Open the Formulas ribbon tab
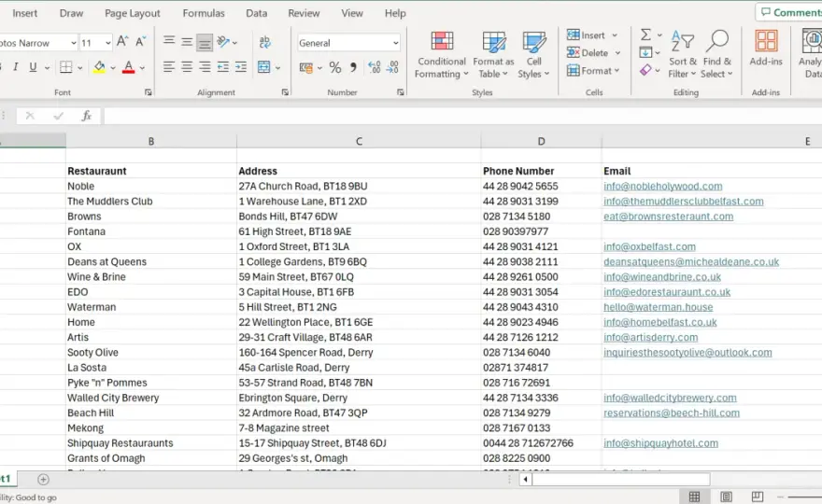This screenshot has height=504, width=822. (x=204, y=13)
